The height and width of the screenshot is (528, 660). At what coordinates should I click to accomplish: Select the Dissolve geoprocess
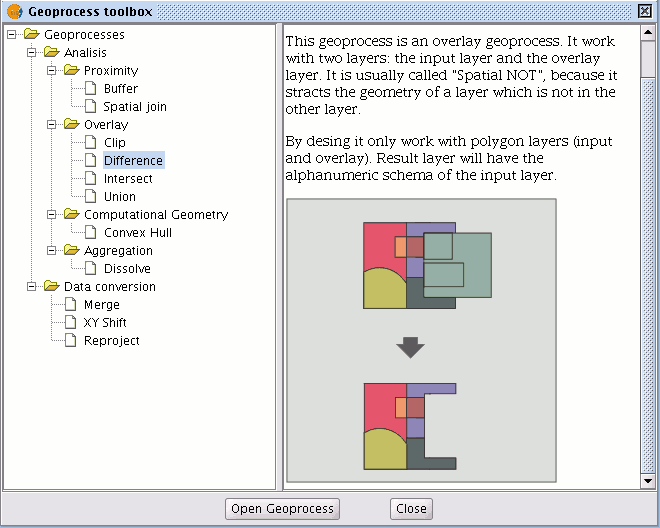[x=127, y=269]
